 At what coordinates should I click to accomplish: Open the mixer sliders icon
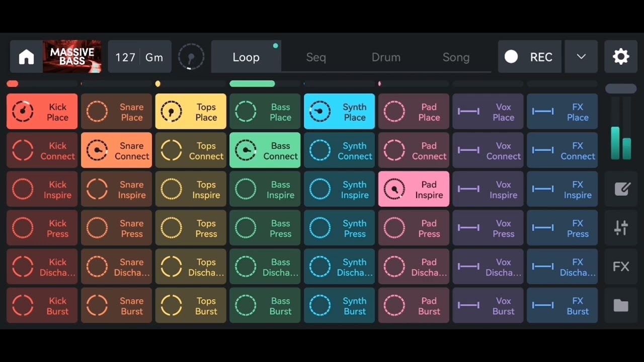tap(621, 228)
